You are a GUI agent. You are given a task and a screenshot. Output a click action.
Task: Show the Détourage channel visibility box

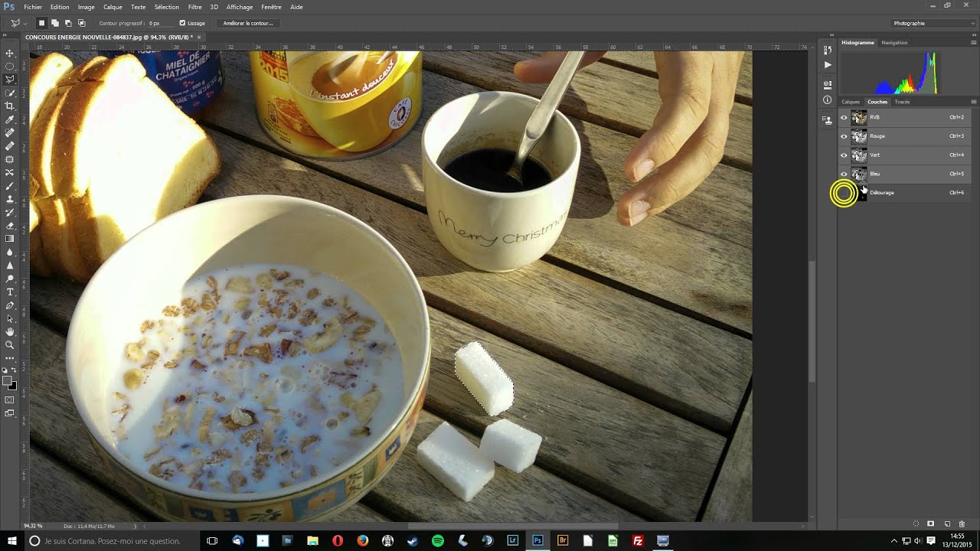click(844, 193)
